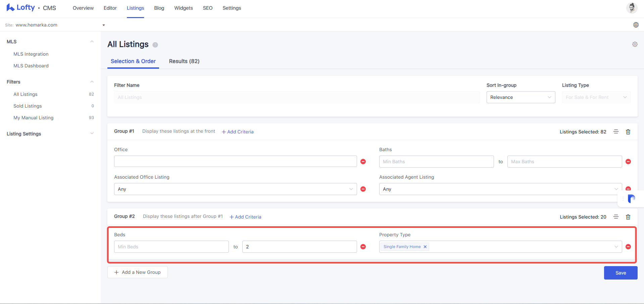Open the Property Type dropdown arrow
The height and width of the screenshot is (304, 644).
616,247
